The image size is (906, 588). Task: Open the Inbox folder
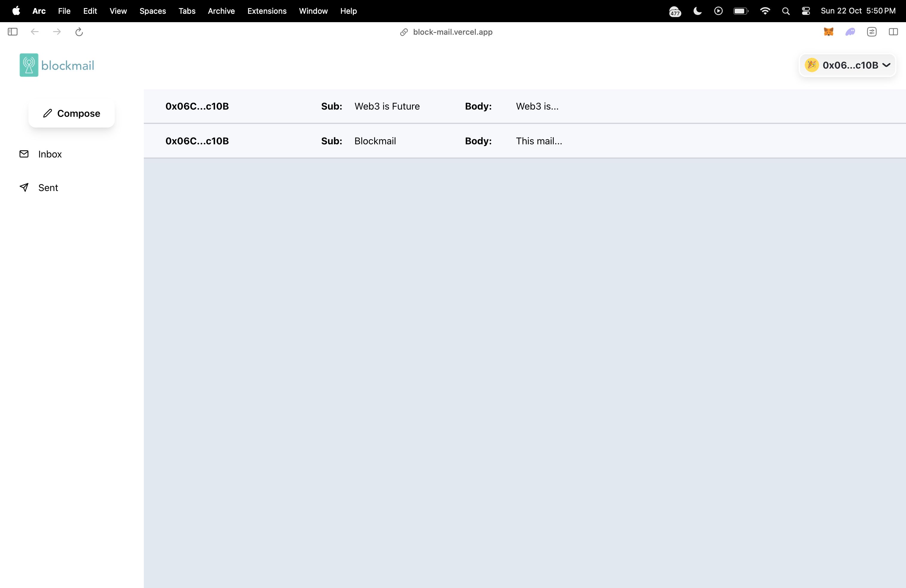coord(50,154)
